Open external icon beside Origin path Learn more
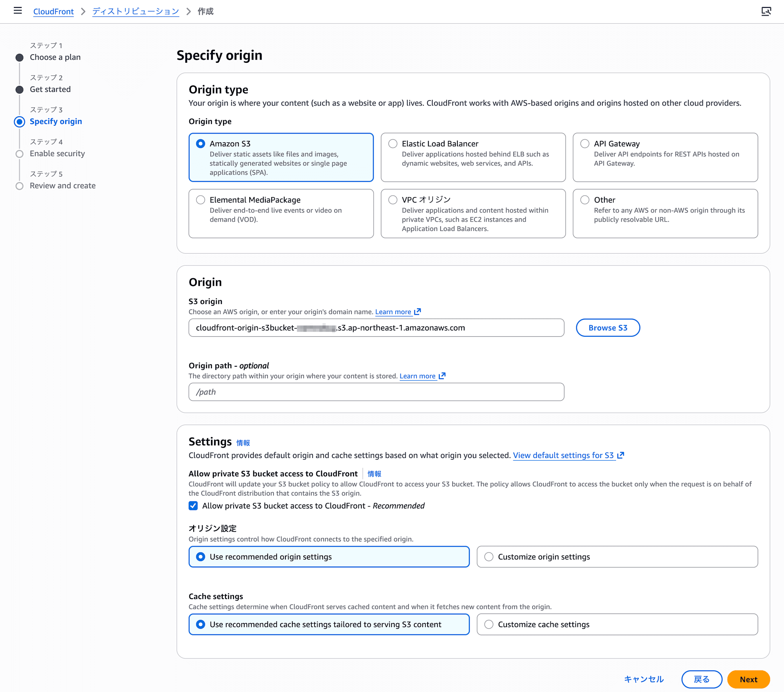 click(x=442, y=376)
